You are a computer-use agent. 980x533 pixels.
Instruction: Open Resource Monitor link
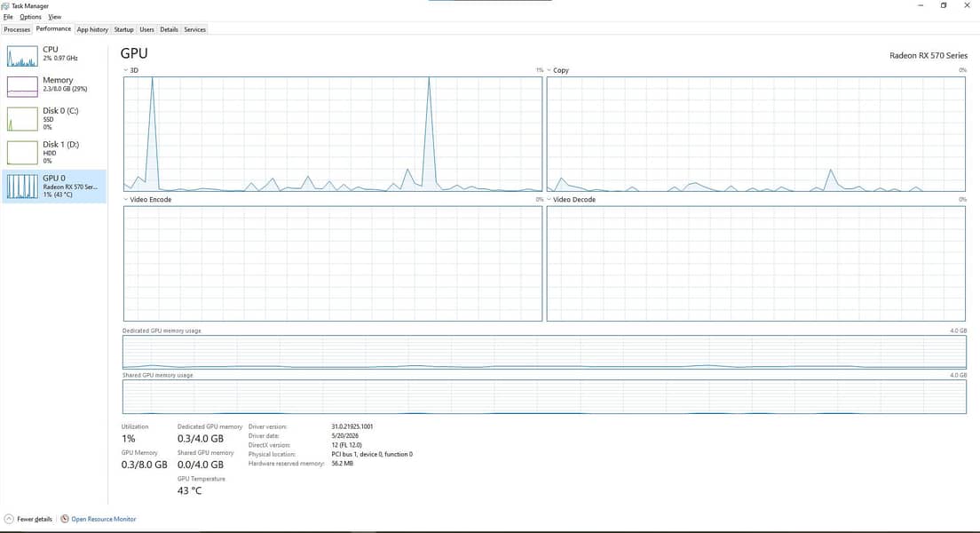(x=103, y=520)
